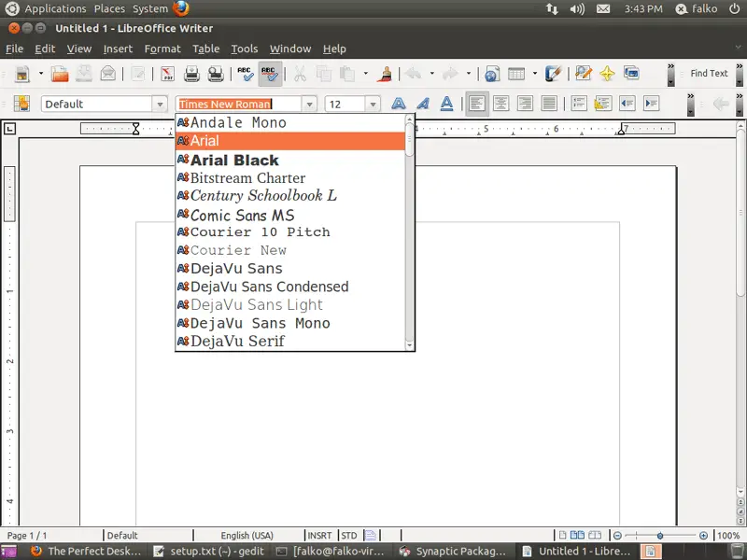This screenshot has height=560, width=747.
Task: Open the Gallery icon
Action: pyautogui.click(x=632, y=74)
